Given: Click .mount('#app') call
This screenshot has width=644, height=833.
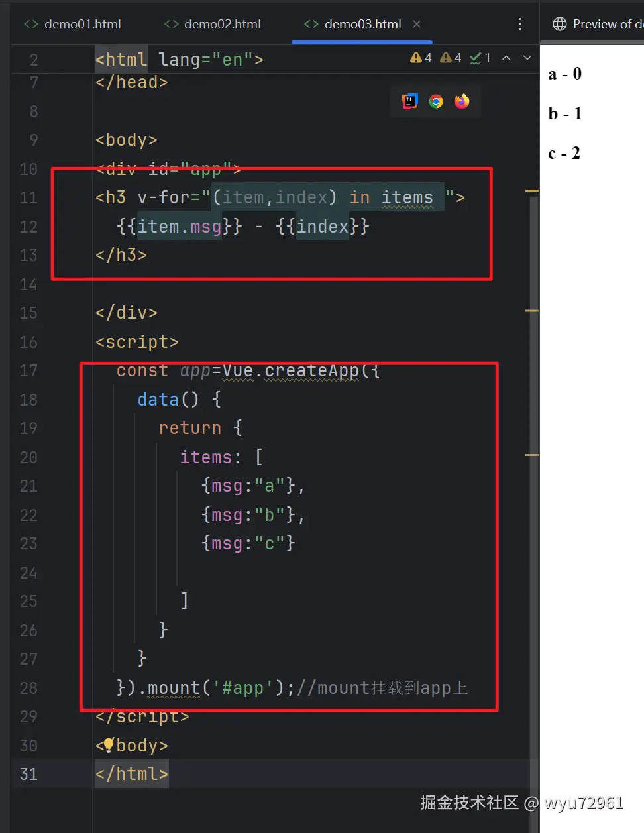Looking at the screenshot, I should tap(211, 688).
